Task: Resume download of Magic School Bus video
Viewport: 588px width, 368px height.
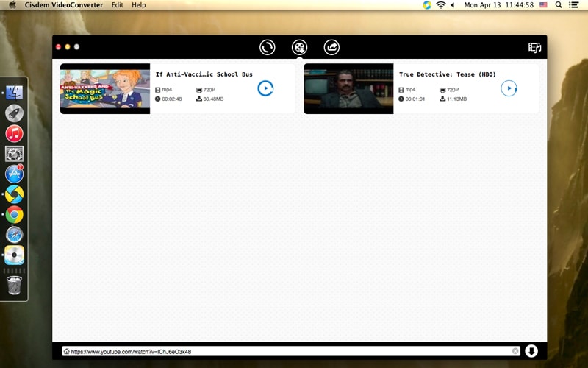Action: click(265, 88)
